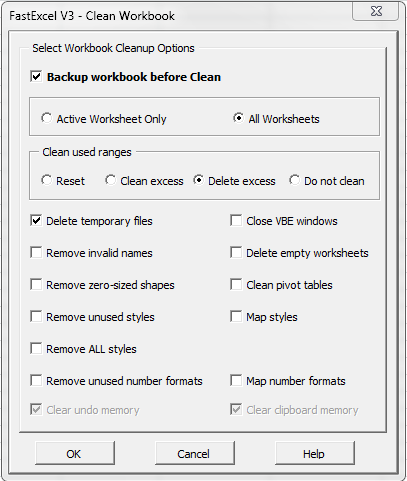The height and width of the screenshot is (481, 407).
Task: Enable Remove ALL styles
Action: point(36,349)
